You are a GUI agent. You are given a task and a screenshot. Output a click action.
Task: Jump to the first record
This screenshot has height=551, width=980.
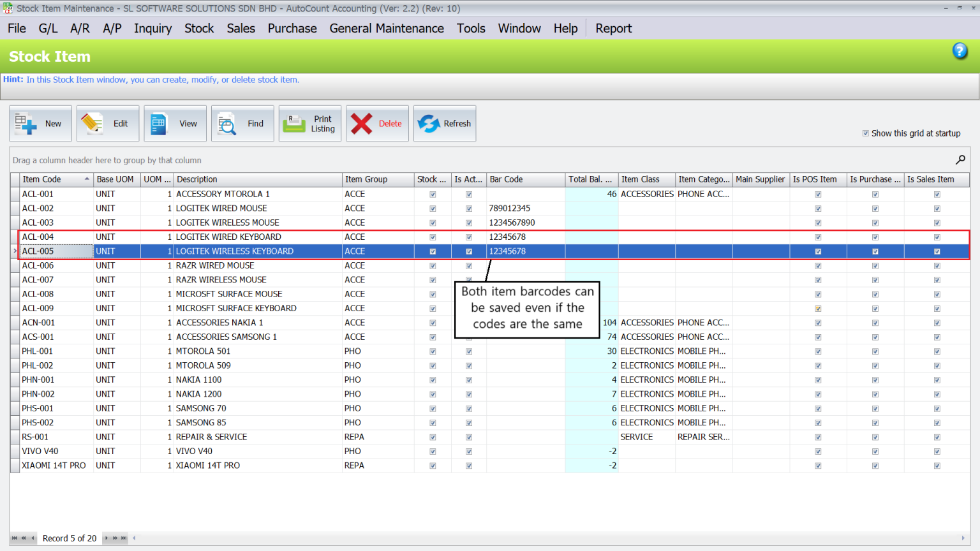[x=16, y=538]
